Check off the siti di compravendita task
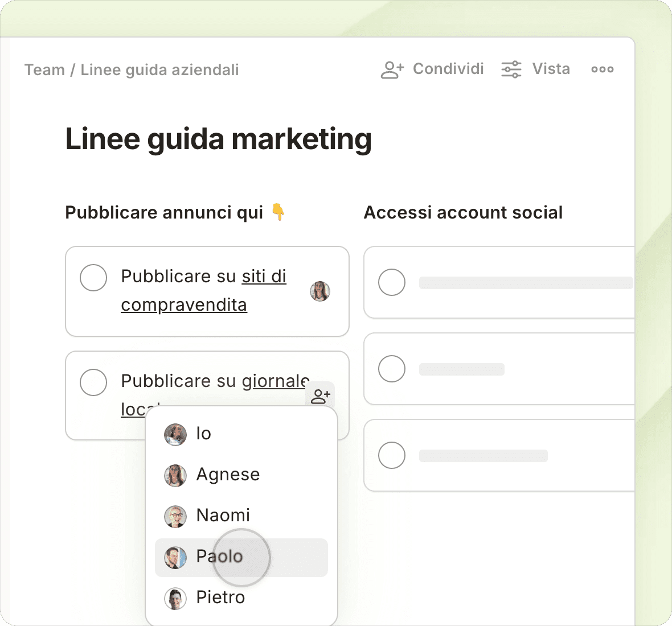Image resolution: width=672 pixels, height=626 pixels. coord(93,278)
